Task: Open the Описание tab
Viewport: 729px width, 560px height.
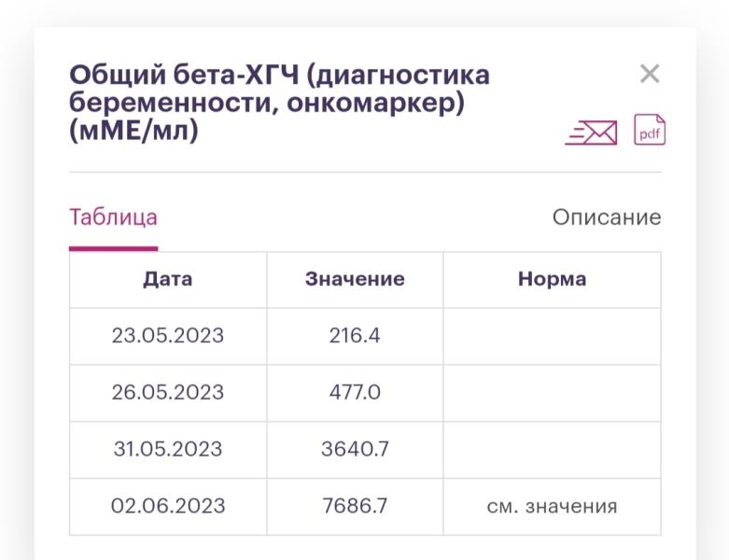Action: pos(607,217)
